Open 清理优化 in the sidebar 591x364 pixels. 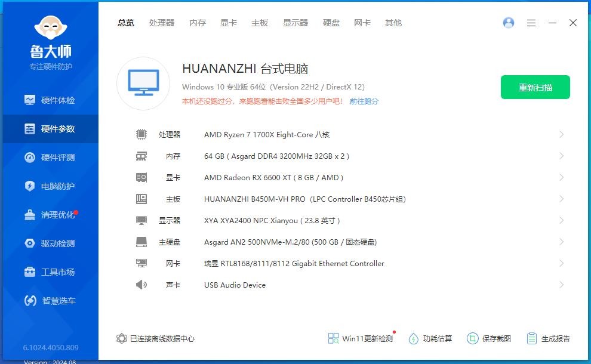50,215
